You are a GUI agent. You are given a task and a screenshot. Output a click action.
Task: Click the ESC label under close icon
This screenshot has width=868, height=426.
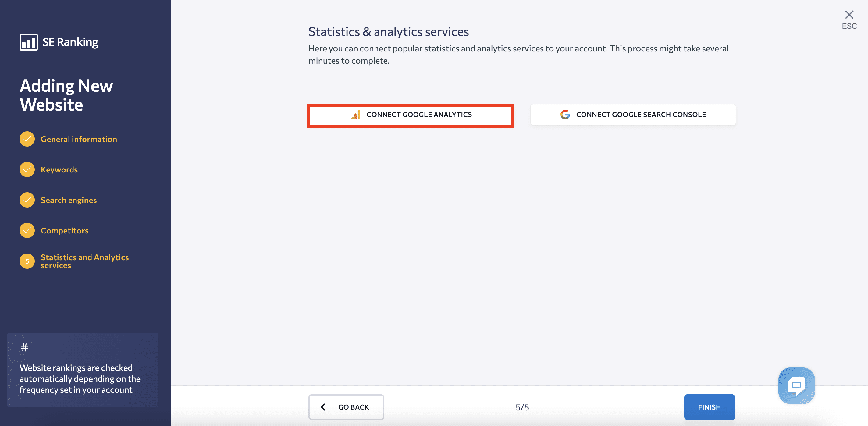coord(849,26)
